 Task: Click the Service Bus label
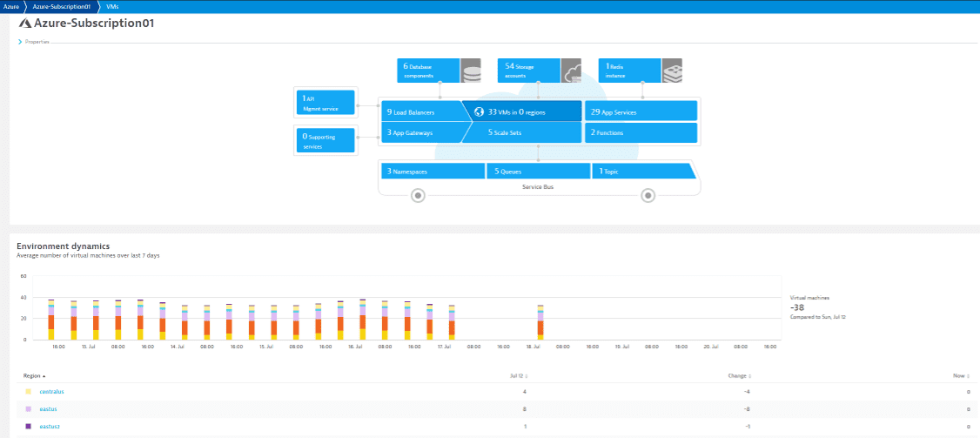coord(538,186)
